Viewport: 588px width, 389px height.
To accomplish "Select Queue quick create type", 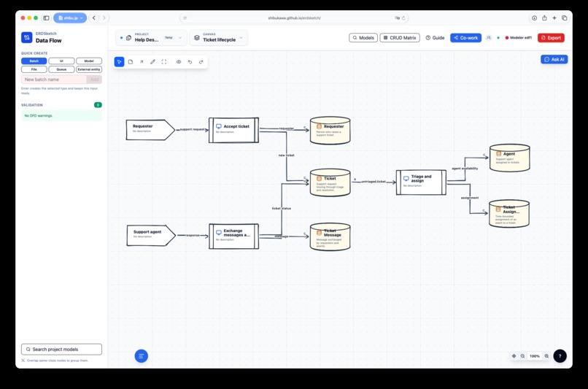I will point(61,69).
